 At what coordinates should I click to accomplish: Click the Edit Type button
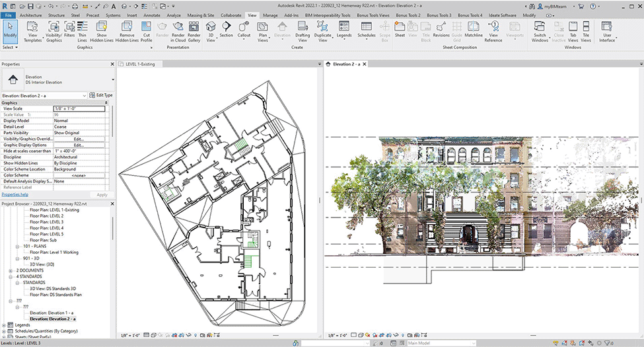(x=101, y=95)
